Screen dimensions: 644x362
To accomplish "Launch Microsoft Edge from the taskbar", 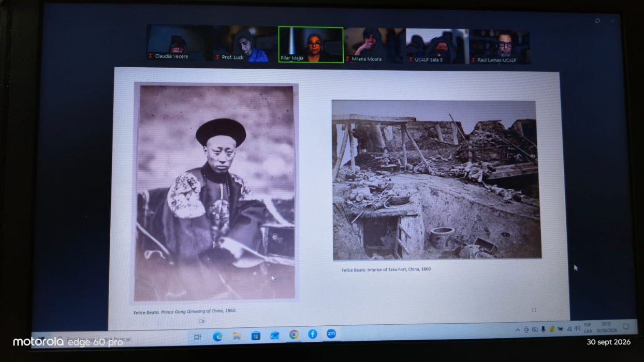I will 218,337.
